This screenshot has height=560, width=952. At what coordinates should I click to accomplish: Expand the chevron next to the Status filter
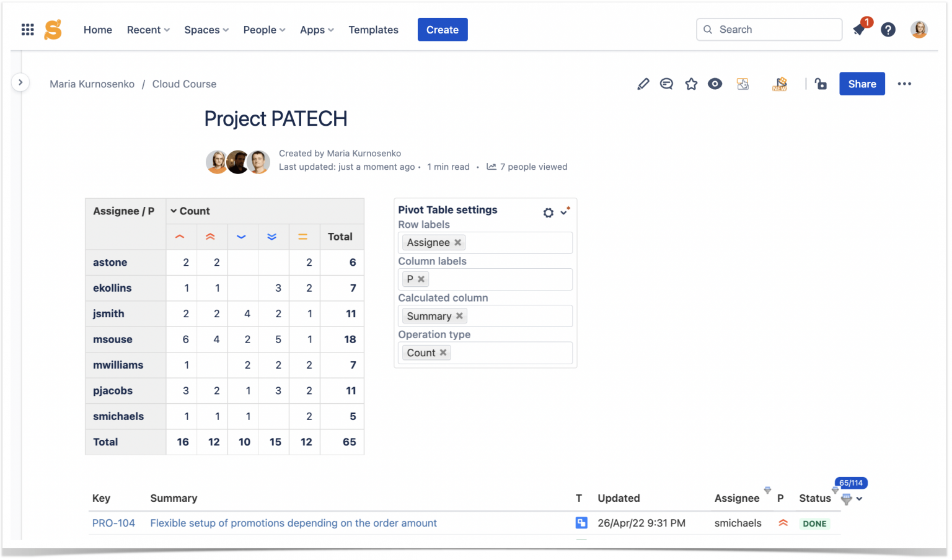[858, 498]
